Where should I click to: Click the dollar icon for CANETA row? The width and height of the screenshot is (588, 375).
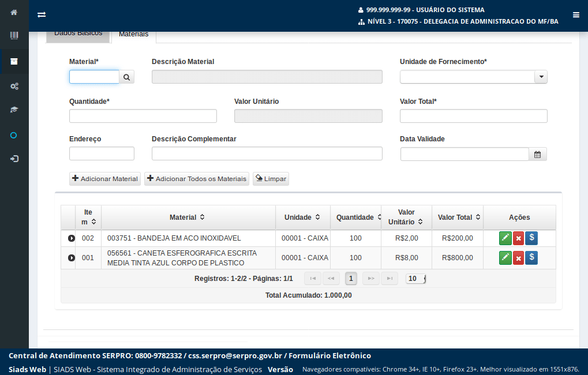531,258
